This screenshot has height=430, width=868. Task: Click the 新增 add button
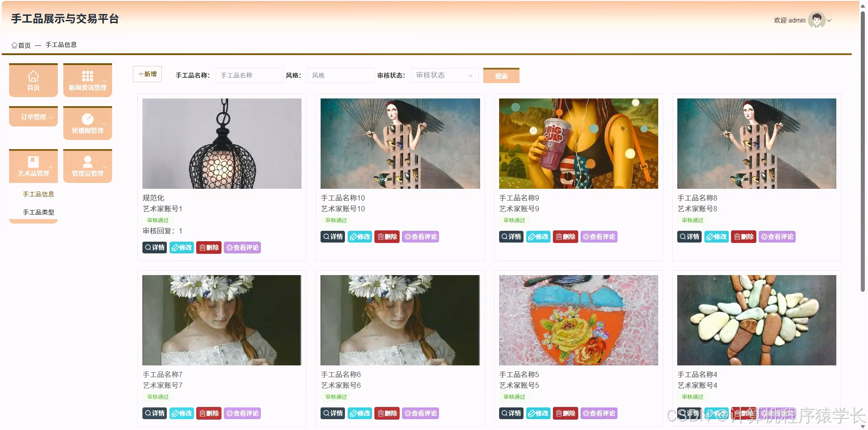[x=147, y=74]
